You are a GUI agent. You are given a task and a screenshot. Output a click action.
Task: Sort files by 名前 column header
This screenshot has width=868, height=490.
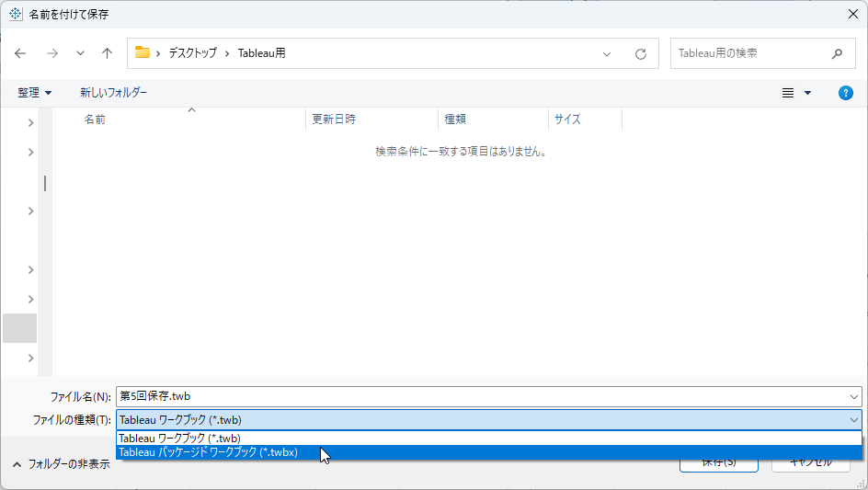[96, 120]
